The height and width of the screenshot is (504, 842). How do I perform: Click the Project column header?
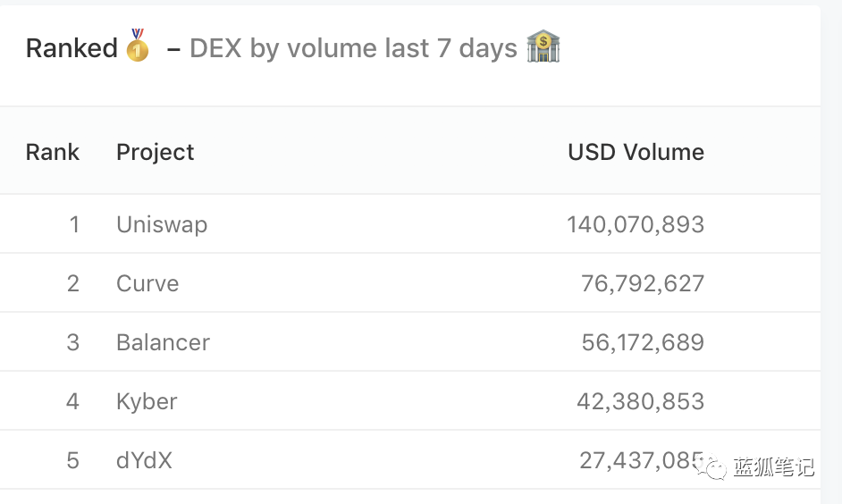155,152
